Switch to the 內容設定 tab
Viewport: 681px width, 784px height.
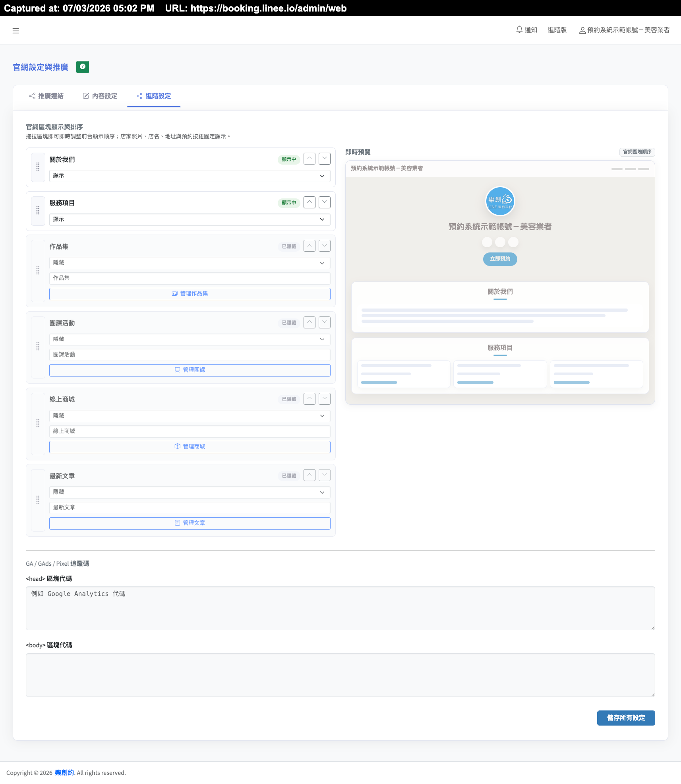click(100, 96)
